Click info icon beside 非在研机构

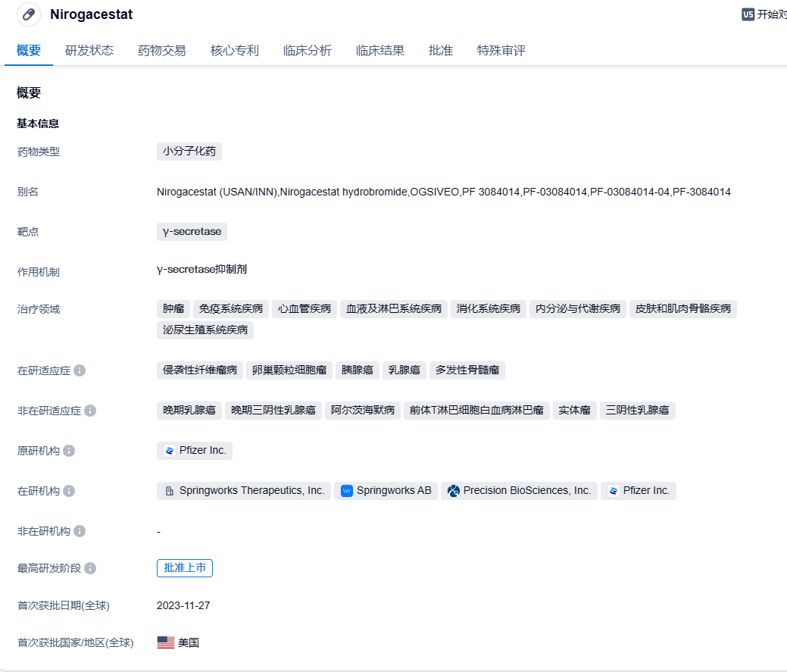[80, 531]
